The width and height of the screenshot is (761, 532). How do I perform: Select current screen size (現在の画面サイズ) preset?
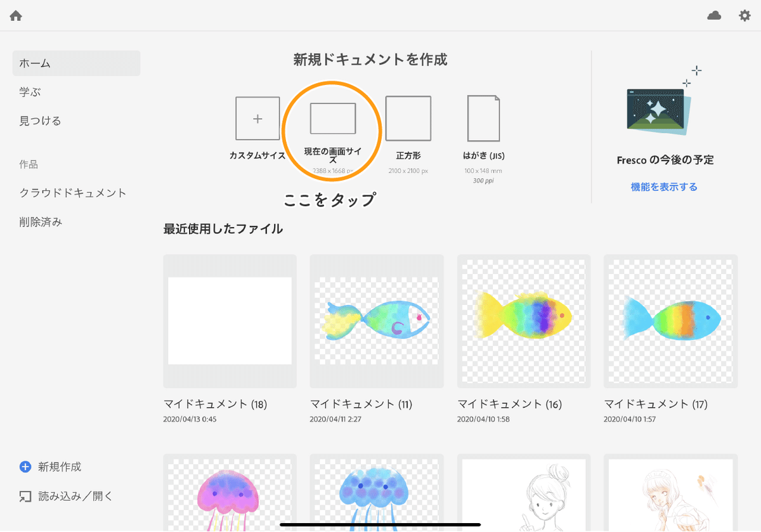click(332, 119)
